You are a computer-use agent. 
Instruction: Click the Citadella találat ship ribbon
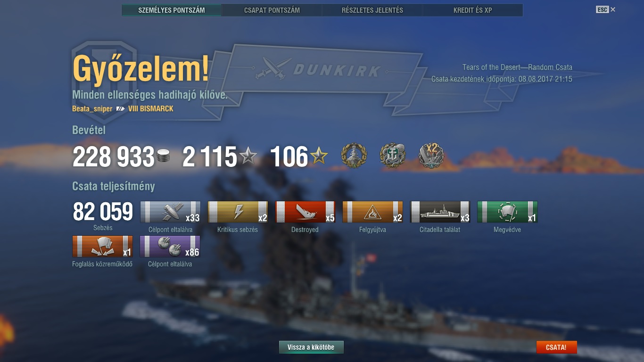point(440,212)
